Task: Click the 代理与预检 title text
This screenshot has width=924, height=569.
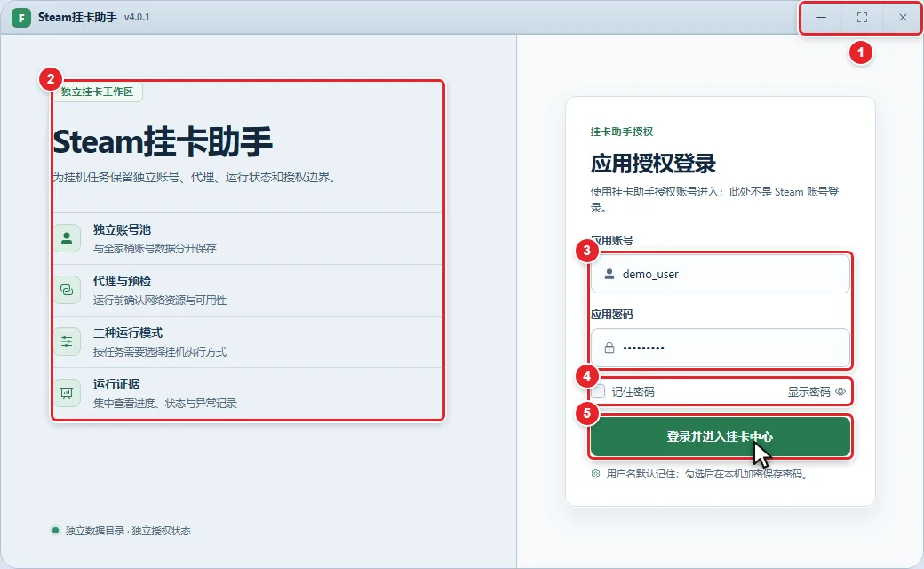Action: coord(122,281)
